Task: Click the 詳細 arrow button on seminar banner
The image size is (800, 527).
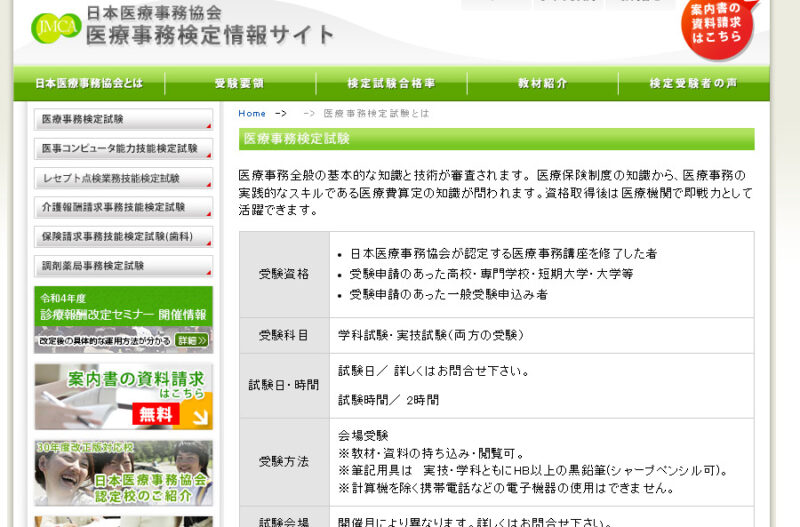Action: 191,340
